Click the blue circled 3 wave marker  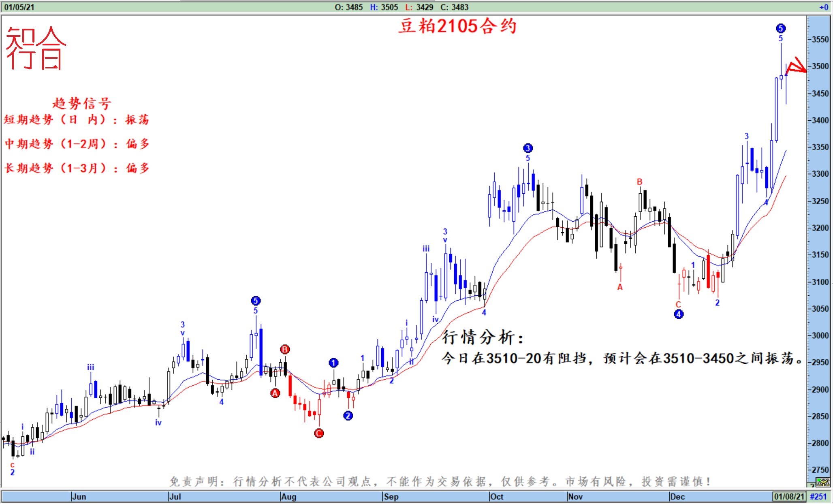click(x=528, y=148)
